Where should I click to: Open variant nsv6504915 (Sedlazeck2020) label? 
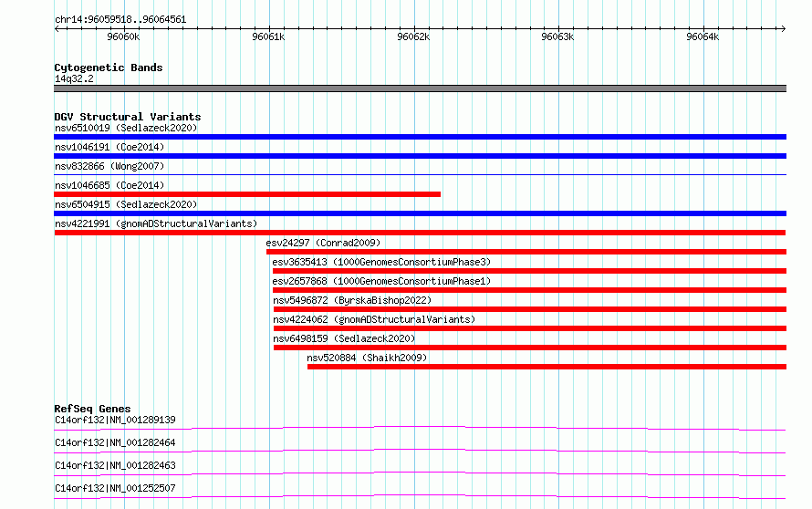(x=126, y=204)
